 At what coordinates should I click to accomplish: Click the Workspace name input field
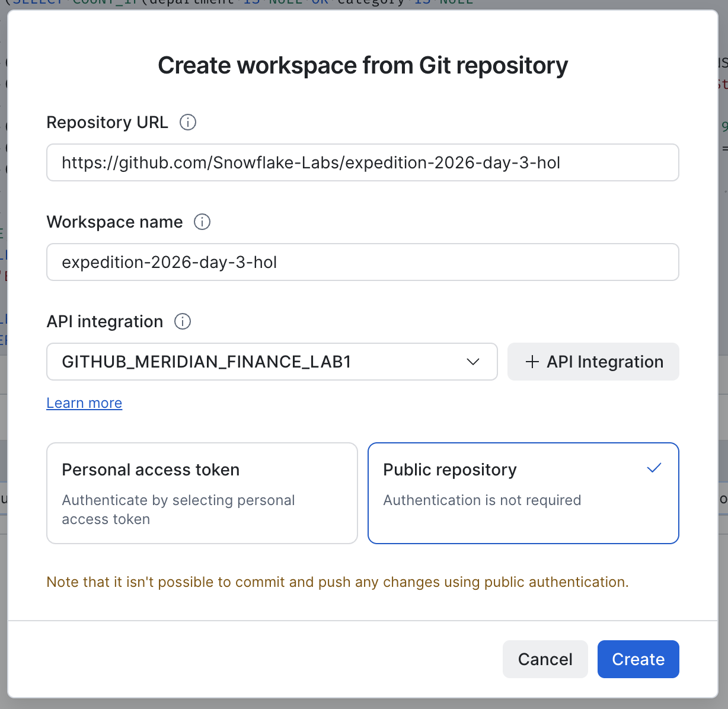click(x=363, y=262)
